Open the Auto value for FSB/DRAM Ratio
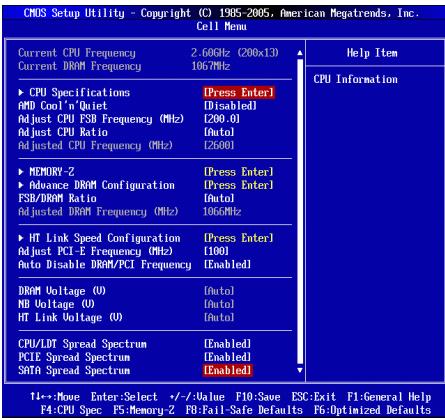 tap(219, 198)
